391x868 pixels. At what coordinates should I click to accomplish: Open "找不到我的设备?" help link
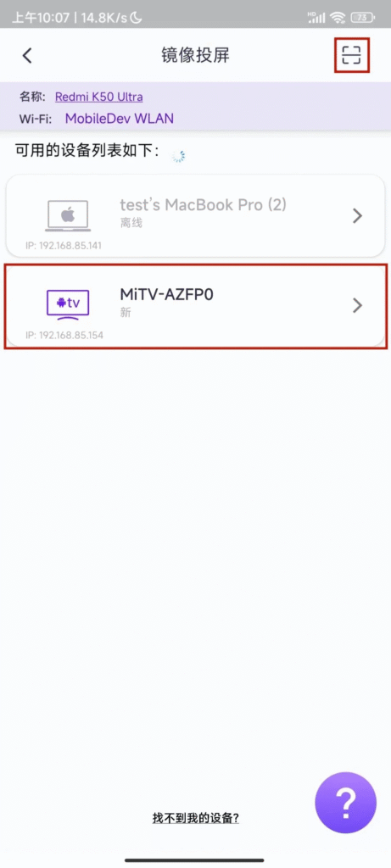tap(195, 818)
